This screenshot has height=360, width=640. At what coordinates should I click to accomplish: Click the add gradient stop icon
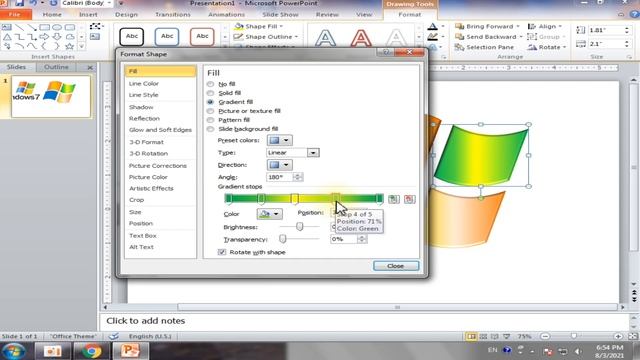(x=393, y=199)
